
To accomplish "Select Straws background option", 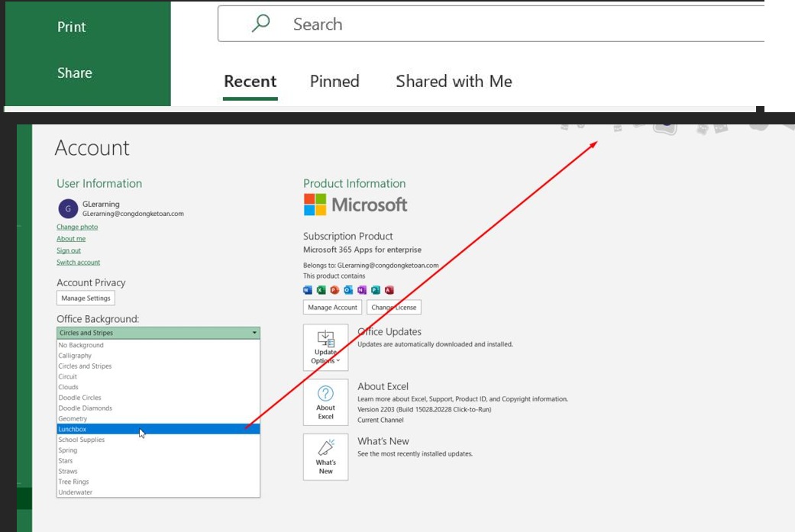I will [158, 471].
